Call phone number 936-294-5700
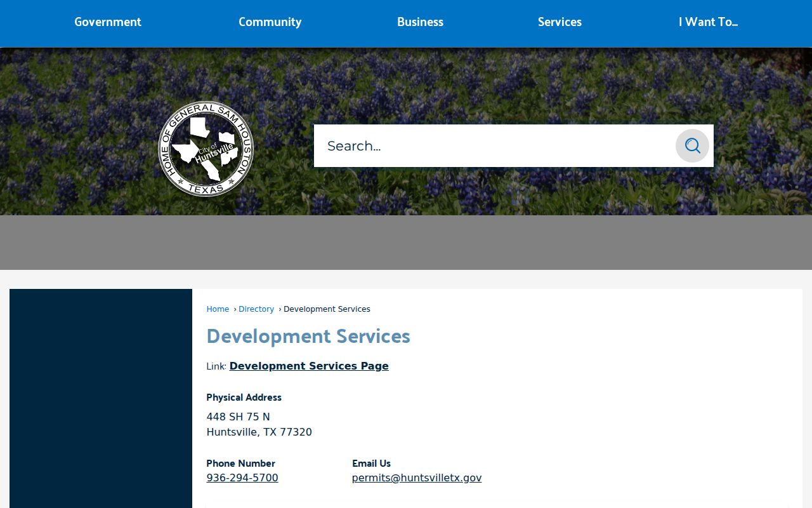The width and height of the screenshot is (812, 508). (242, 478)
